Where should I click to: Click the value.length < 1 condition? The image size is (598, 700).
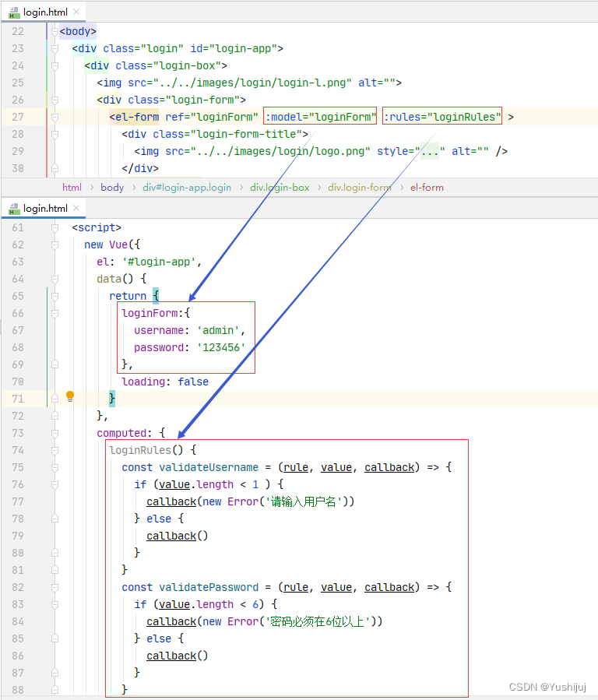[209, 484]
